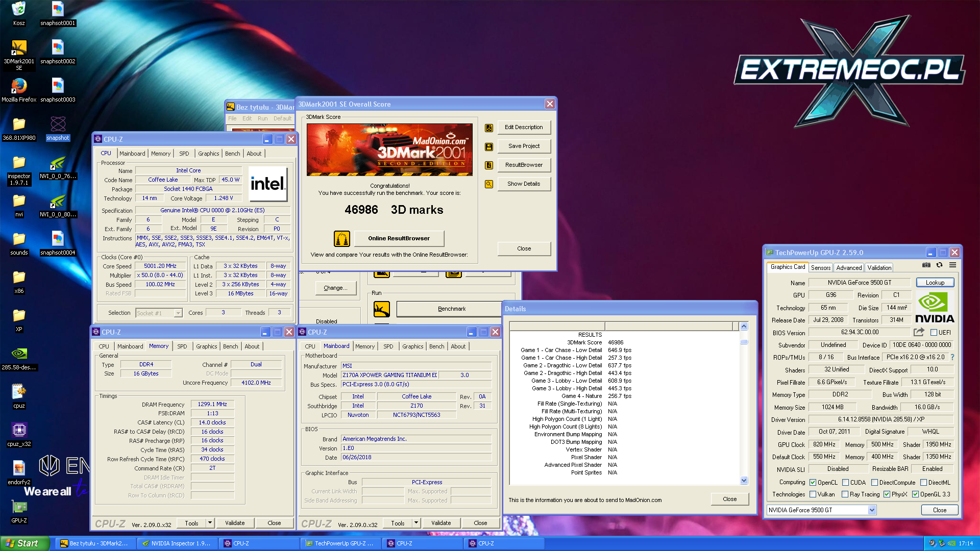Open the selected snapshot desktop icon
The height and width of the screenshot is (551, 980).
click(58, 124)
